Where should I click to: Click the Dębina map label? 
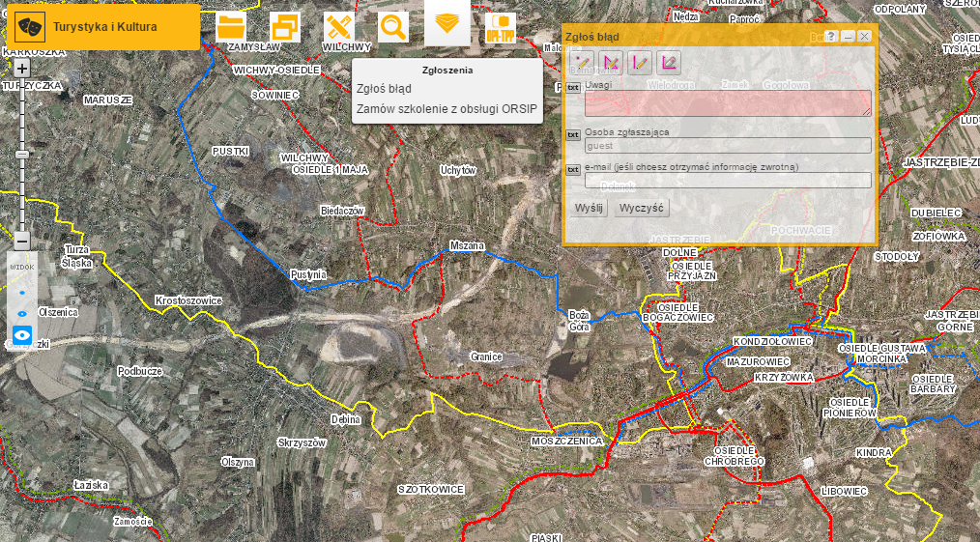(x=346, y=419)
